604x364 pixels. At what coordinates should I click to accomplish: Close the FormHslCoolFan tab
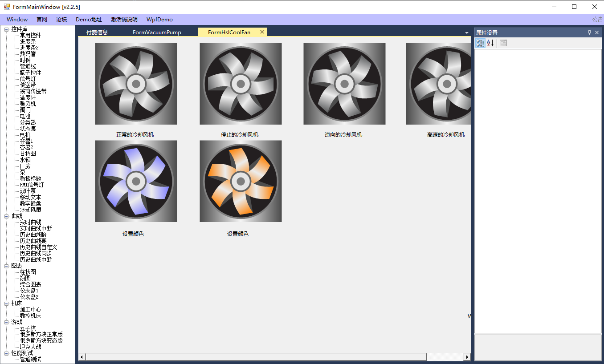(x=262, y=32)
